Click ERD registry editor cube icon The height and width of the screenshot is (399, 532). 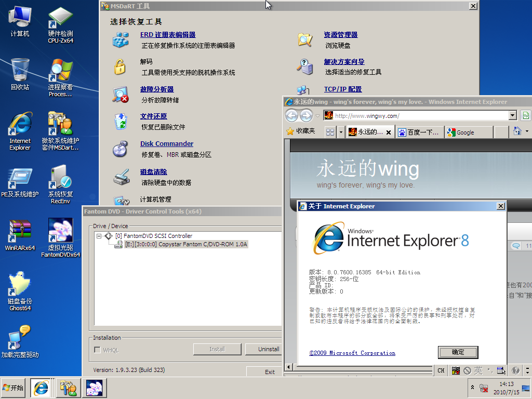(121, 39)
